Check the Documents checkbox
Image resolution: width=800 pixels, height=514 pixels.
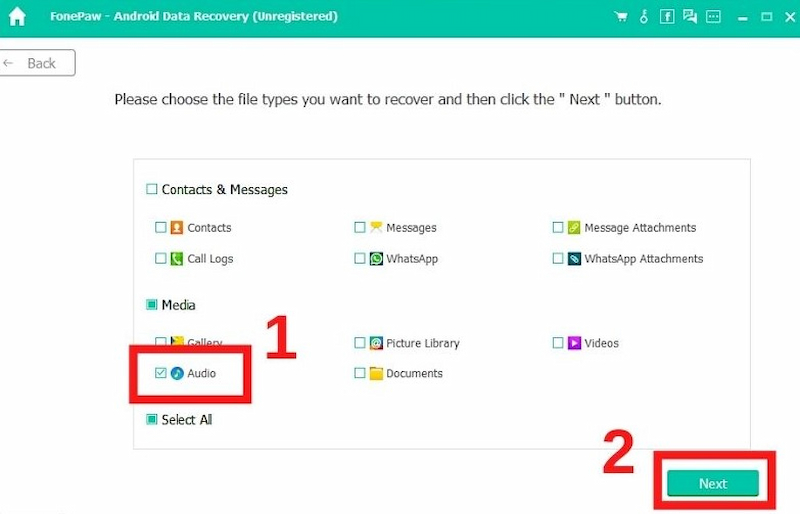click(360, 373)
